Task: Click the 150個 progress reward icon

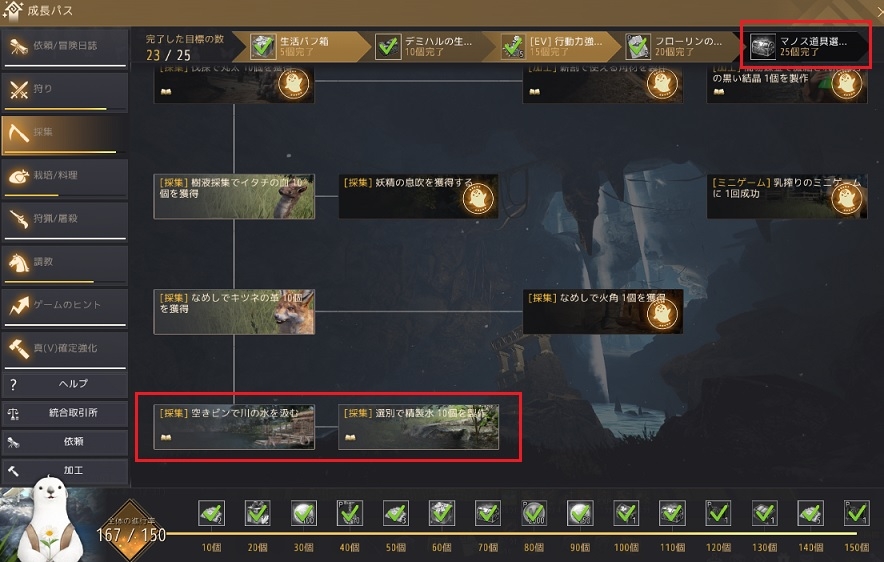Action: coord(856,513)
